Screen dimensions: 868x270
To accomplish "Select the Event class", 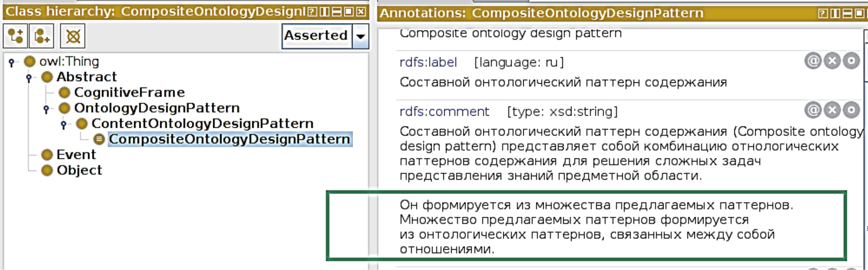I will pyautogui.click(x=76, y=155).
